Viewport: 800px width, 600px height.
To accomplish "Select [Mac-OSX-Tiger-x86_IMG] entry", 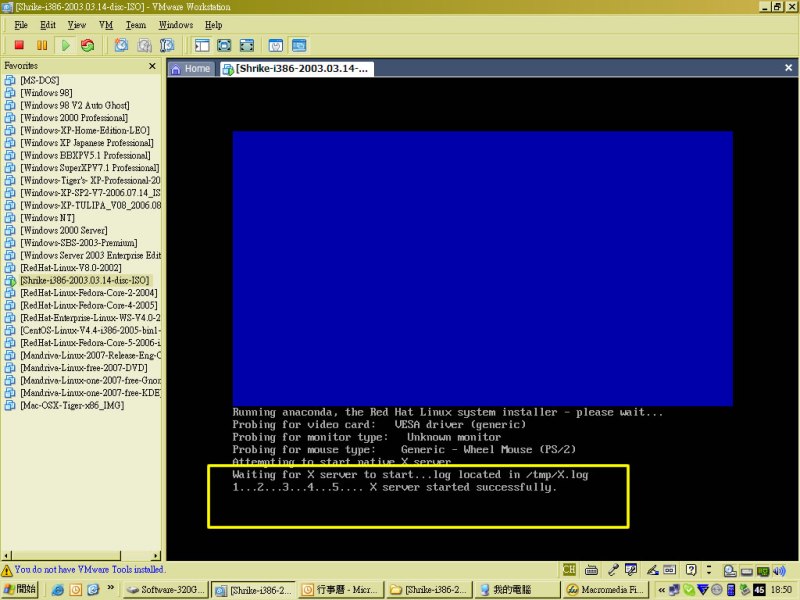I will tap(72, 406).
